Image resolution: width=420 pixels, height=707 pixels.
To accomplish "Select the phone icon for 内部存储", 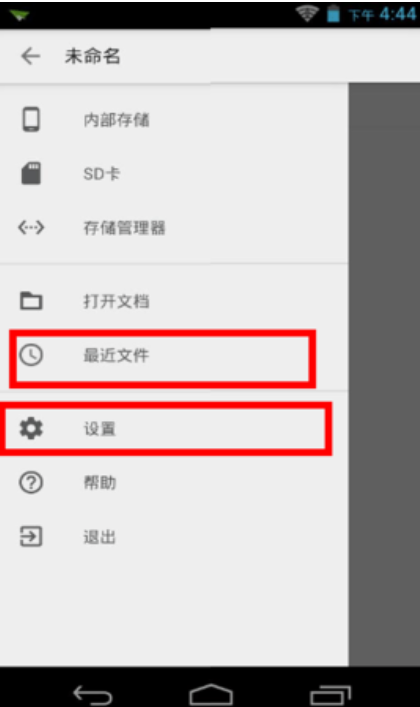I will coord(31,119).
